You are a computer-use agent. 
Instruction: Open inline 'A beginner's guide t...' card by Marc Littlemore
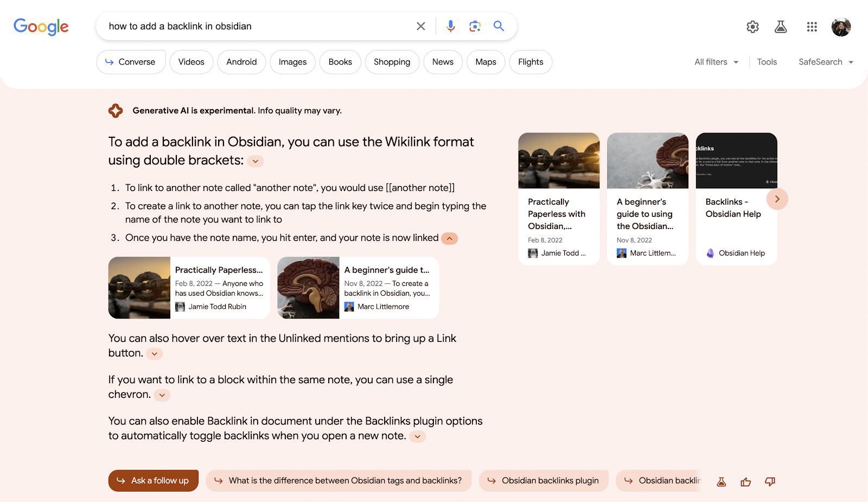coord(358,288)
